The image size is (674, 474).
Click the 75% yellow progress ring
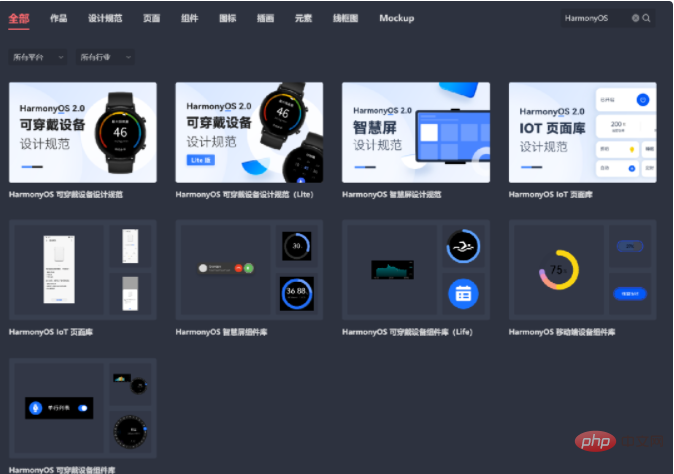click(x=559, y=270)
